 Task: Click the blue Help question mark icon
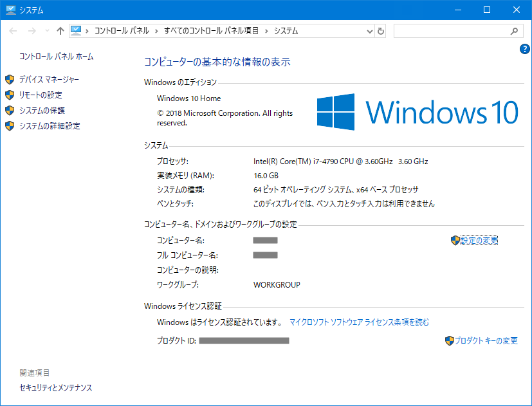pos(524,50)
